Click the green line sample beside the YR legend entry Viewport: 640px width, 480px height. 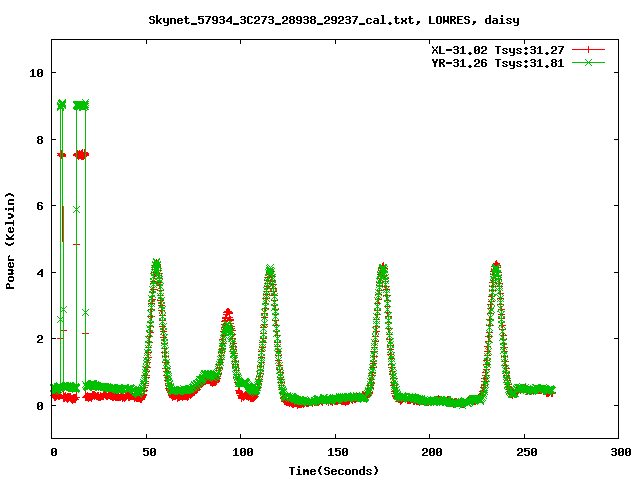pos(588,62)
